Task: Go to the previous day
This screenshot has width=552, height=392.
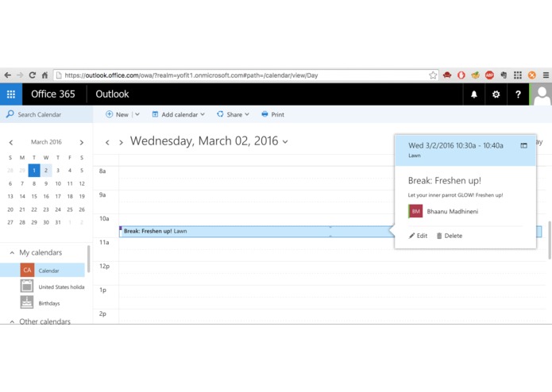Action: tap(107, 142)
